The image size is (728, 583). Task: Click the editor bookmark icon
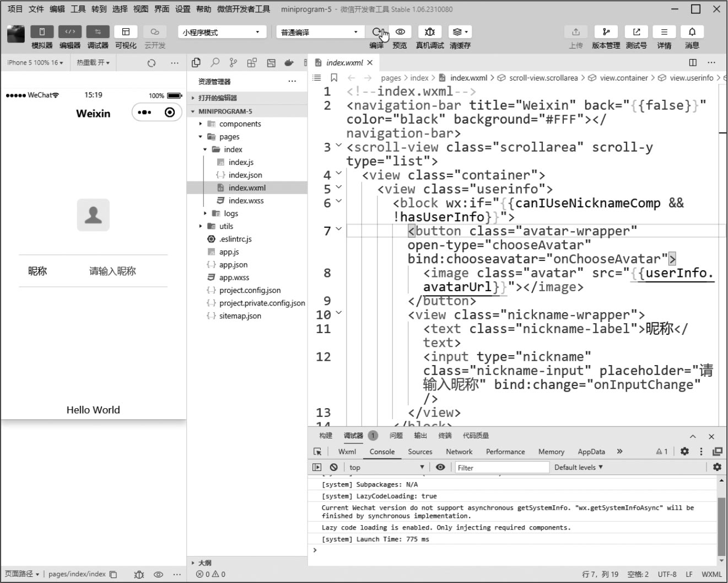tap(334, 78)
